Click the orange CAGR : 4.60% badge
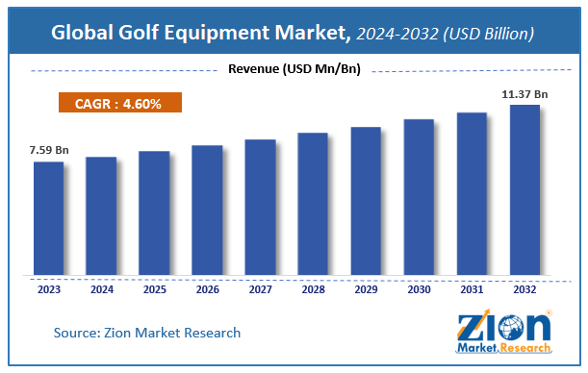 [x=120, y=103]
